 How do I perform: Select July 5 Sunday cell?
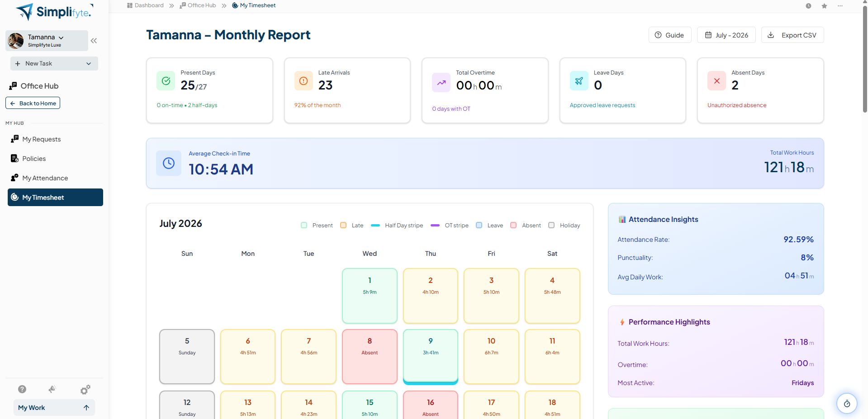click(187, 357)
